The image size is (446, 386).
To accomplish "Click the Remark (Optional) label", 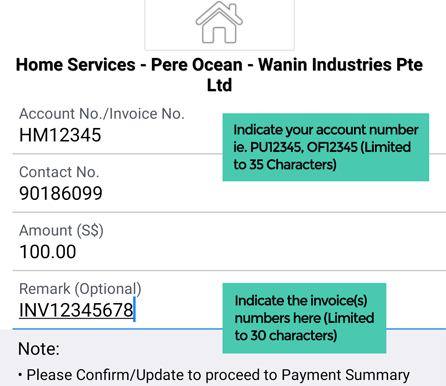I will pos(80,289).
